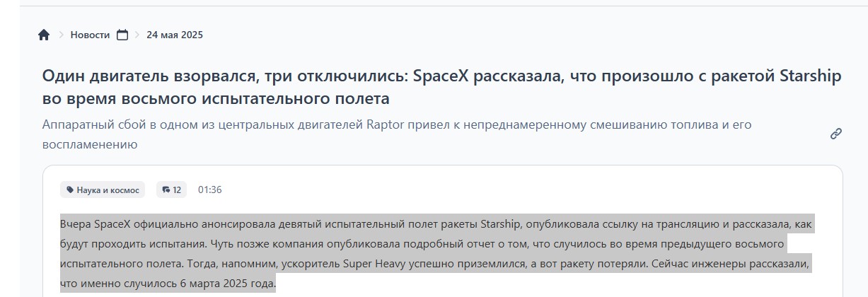Screen dimensions: 868x297
Task: Click first line of highlighted paragraph
Action: pos(436,225)
